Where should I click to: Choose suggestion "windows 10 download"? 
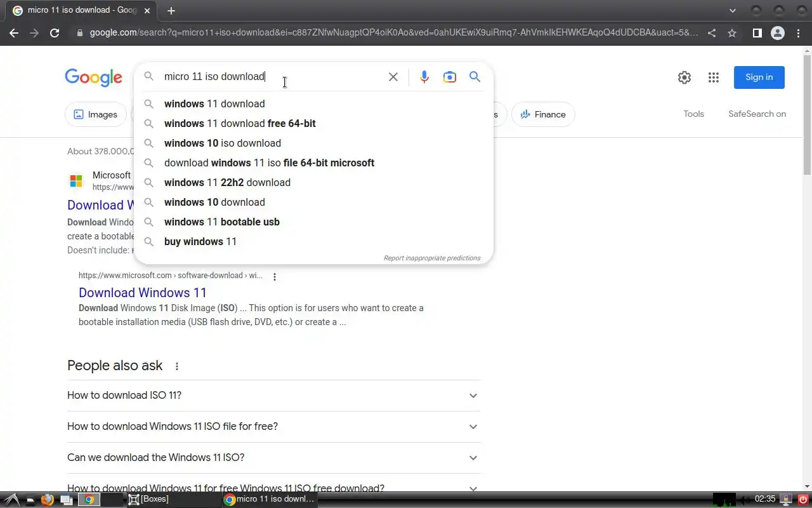pos(313,203)
